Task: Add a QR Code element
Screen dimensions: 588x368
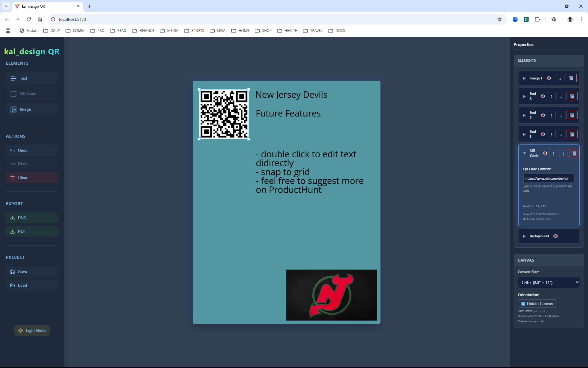Action: [x=32, y=94]
